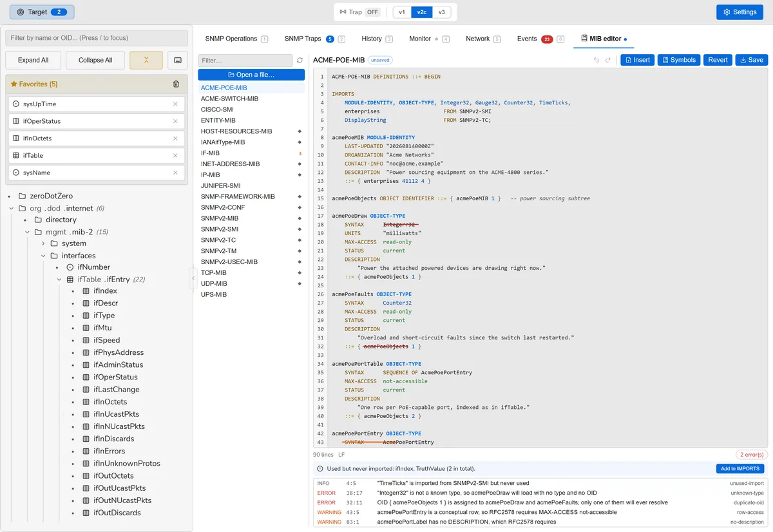
Task: Open ACME-SWITCH-MIB in the file list
Action: 251,99
